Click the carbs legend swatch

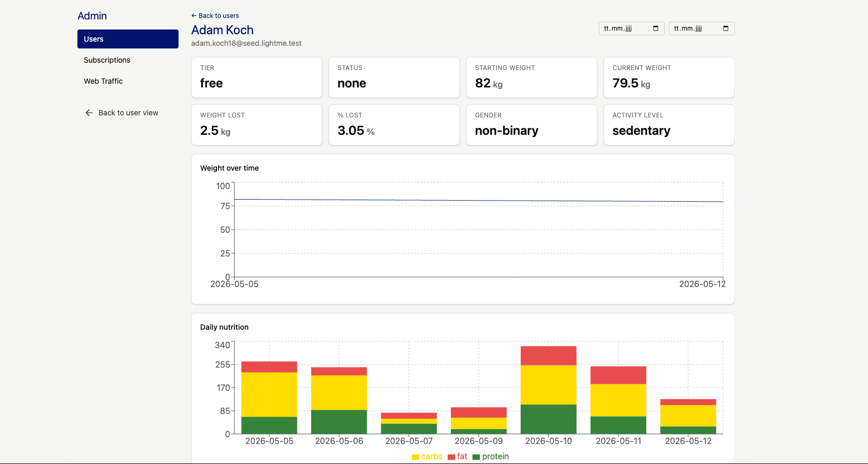tap(416, 457)
